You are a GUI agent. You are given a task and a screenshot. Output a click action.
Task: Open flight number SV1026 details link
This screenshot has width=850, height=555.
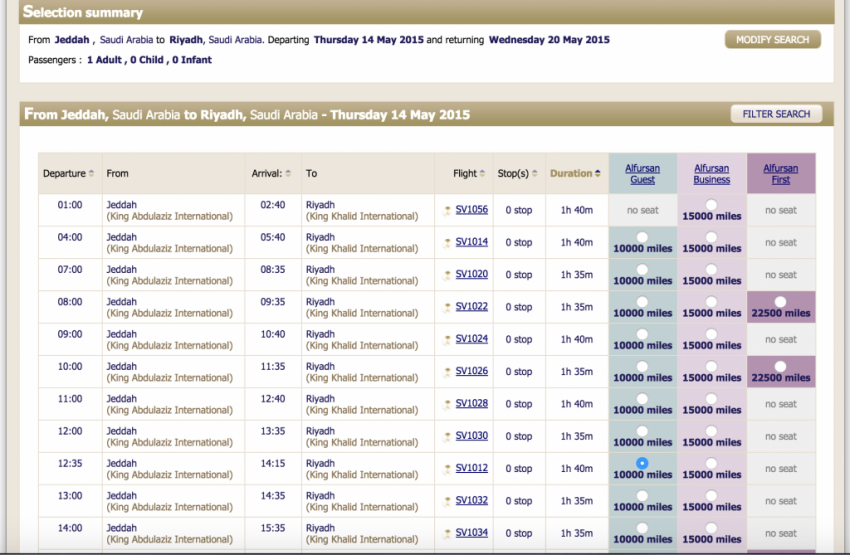point(471,372)
